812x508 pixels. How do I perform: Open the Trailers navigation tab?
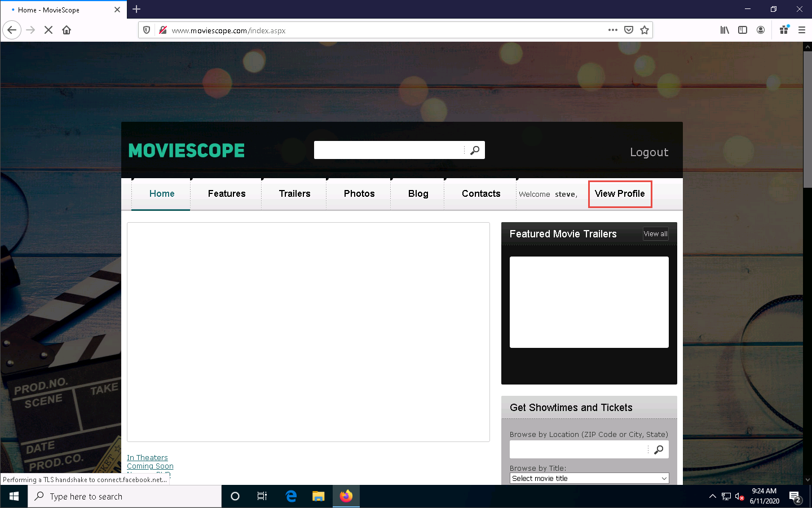point(294,194)
